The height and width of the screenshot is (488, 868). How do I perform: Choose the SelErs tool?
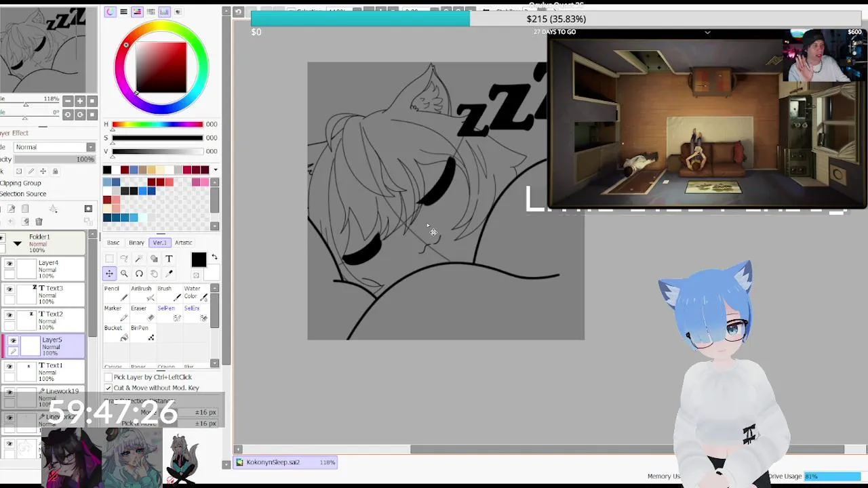click(195, 313)
